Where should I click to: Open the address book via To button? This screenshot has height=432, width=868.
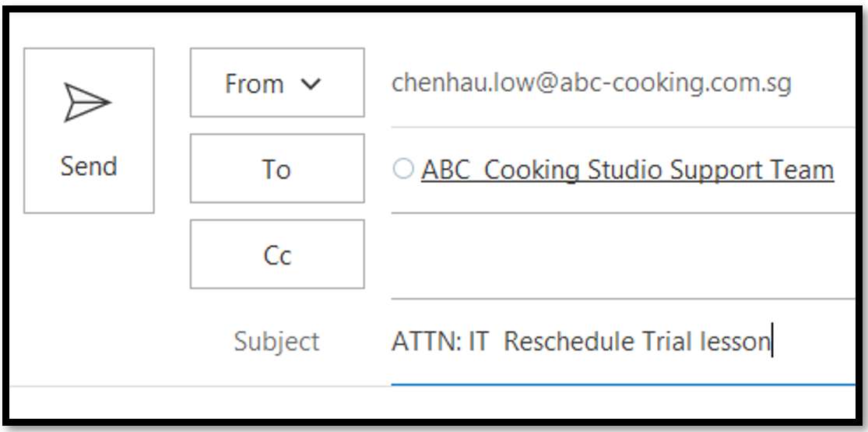point(277,168)
